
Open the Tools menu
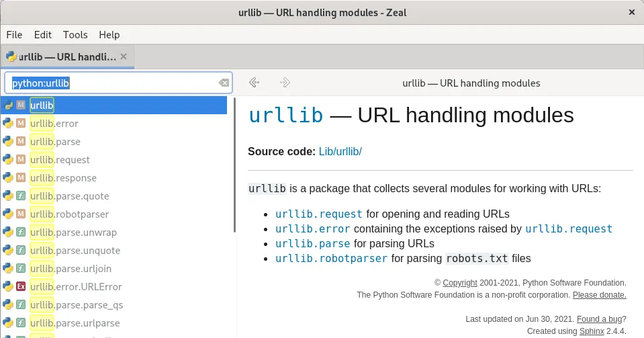pyautogui.click(x=75, y=35)
